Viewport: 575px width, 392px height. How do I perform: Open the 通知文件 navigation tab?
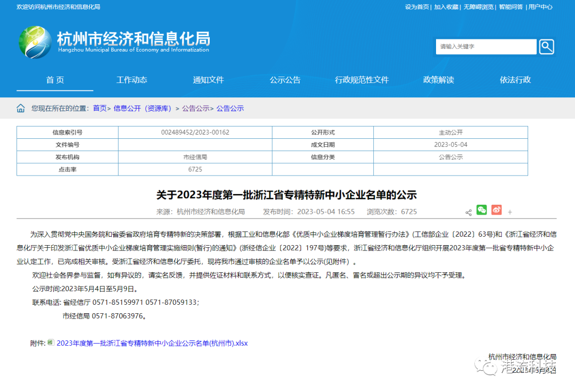click(x=208, y=80)
